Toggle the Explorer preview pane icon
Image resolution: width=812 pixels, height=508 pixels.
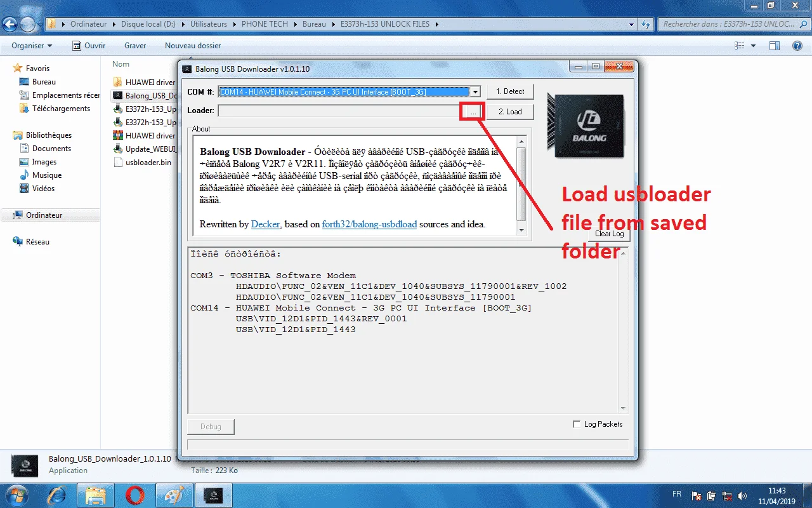(775, 46)
